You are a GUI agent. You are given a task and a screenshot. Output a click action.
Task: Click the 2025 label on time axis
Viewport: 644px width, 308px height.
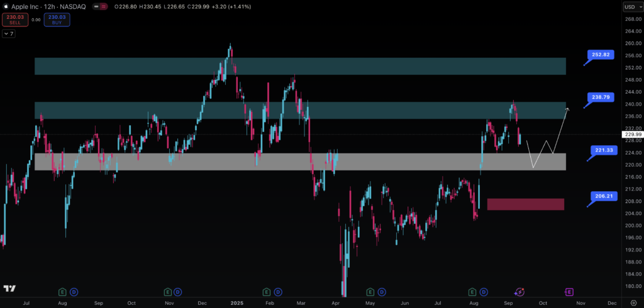point(237,303)
